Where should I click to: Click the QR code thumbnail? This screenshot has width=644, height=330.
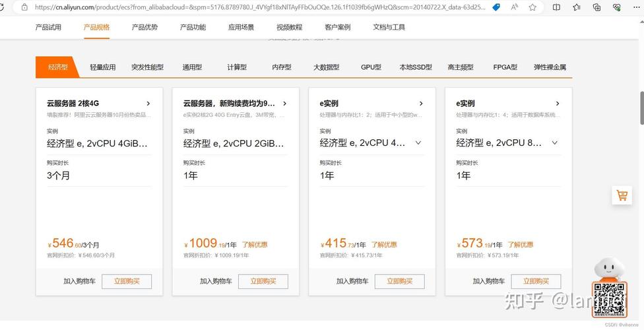[x=610, y=300]
